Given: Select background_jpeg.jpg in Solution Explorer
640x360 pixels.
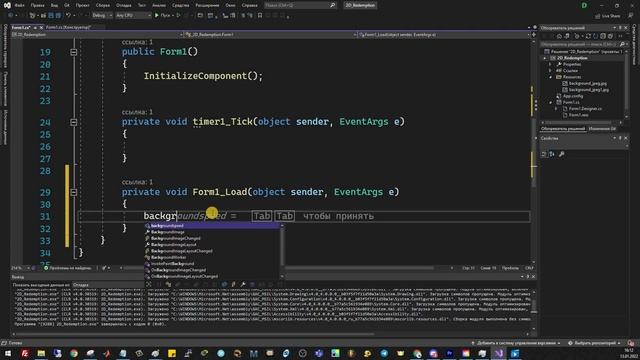Looking at the screenshot, I should point(587,83).
